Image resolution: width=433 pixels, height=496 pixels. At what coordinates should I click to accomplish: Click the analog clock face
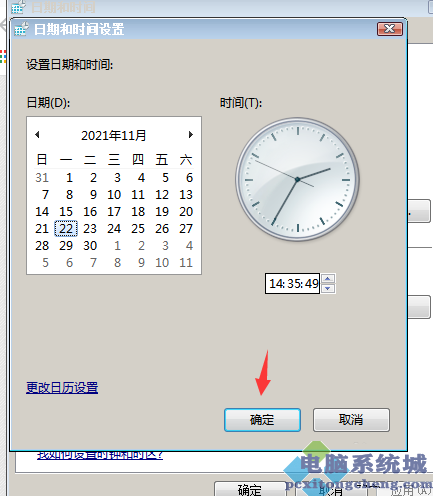pyautogui.click(x=297, y=179)
